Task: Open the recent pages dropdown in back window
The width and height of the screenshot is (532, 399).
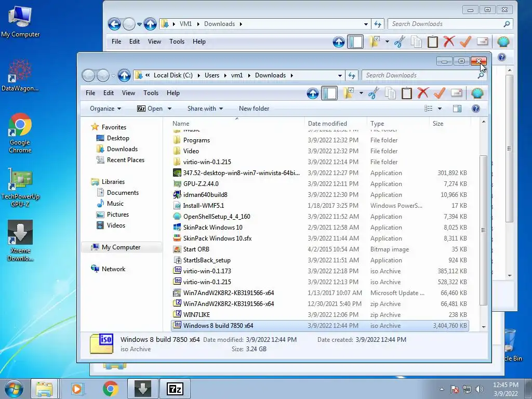Action: [139, 24]
